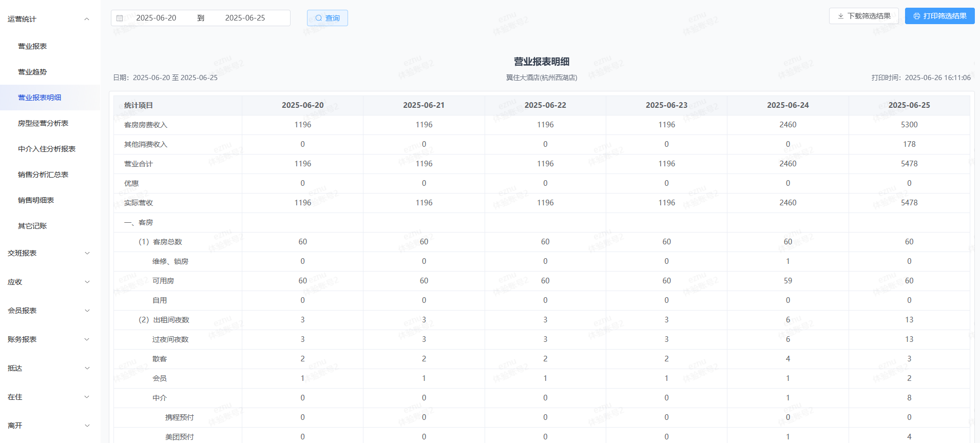Viewport: 980px width, 443px height.
Task: Collapse the 运营统计 menu section
Action: coord(50,19)
